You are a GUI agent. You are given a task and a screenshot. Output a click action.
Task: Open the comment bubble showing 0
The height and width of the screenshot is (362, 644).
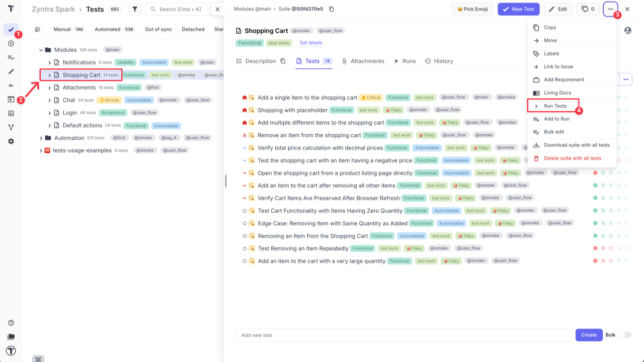pos(588,9)
